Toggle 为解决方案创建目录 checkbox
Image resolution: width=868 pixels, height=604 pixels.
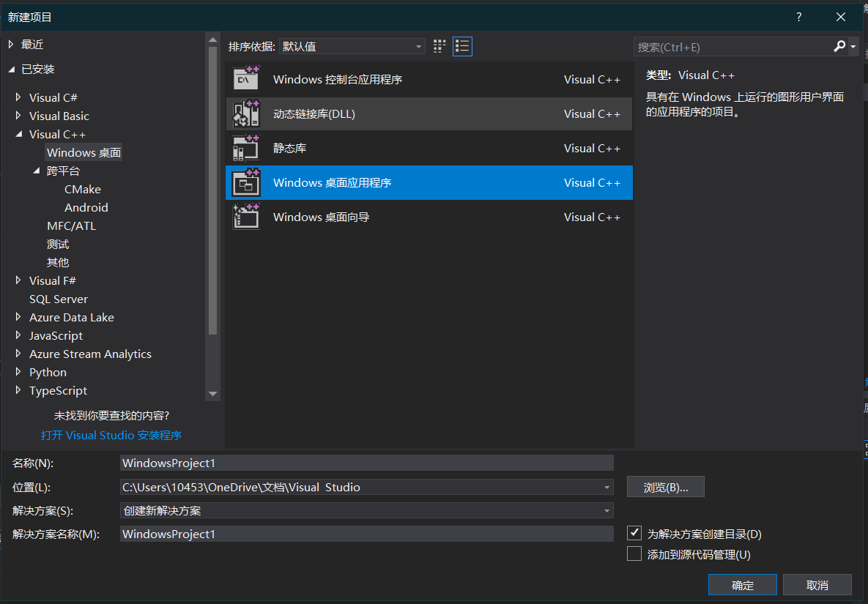coord(634,533)
